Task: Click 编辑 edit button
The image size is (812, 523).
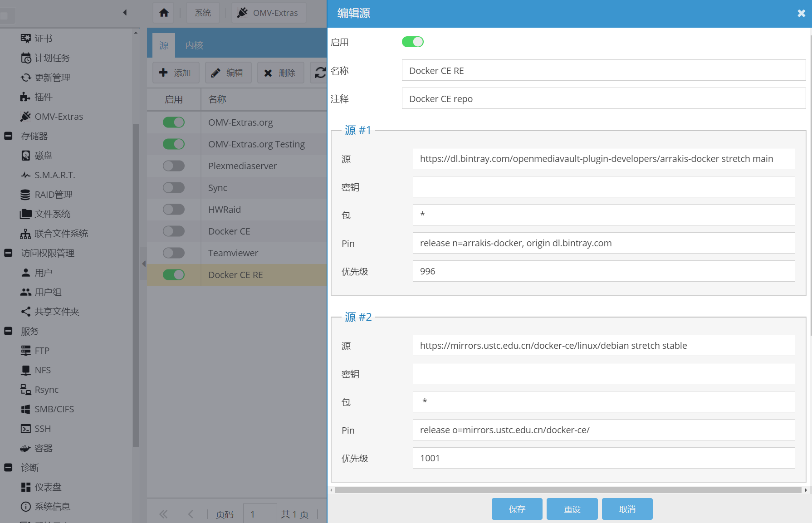Action: (x=228, y=73)
